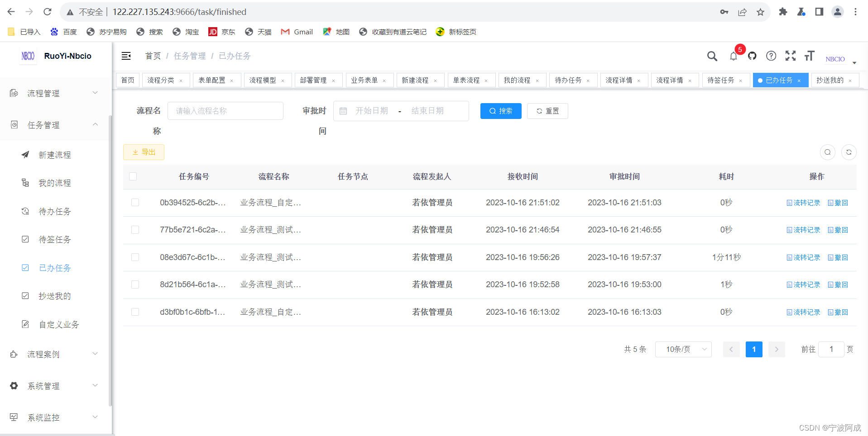Expand the 系统管理 sidebar menu
The height and width of the screenshot is (436, 868).
pos(54,386)
